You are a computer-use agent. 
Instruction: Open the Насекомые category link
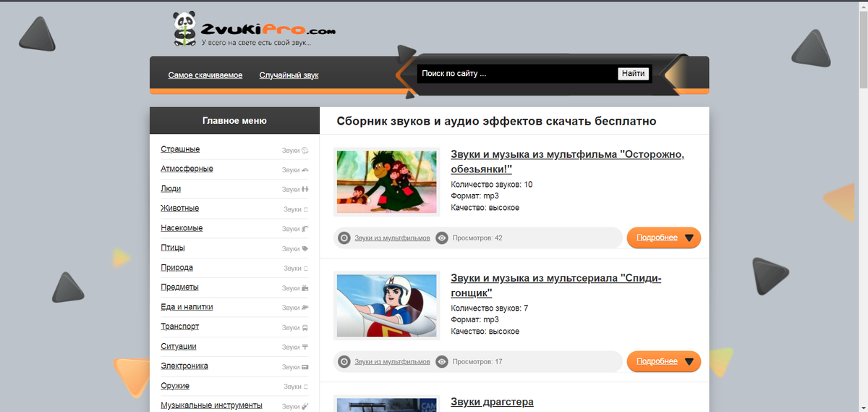pos(182,228)
